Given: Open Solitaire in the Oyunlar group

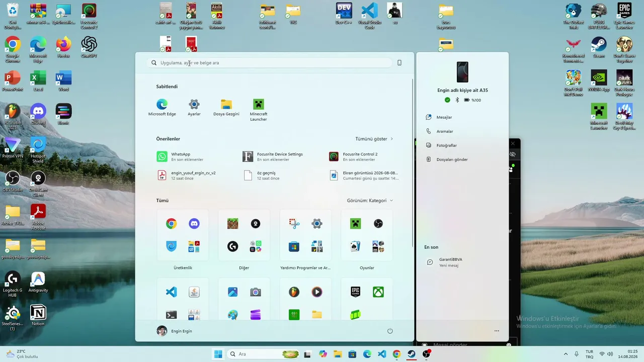Looking at the screenshot, I should [356, 246].
